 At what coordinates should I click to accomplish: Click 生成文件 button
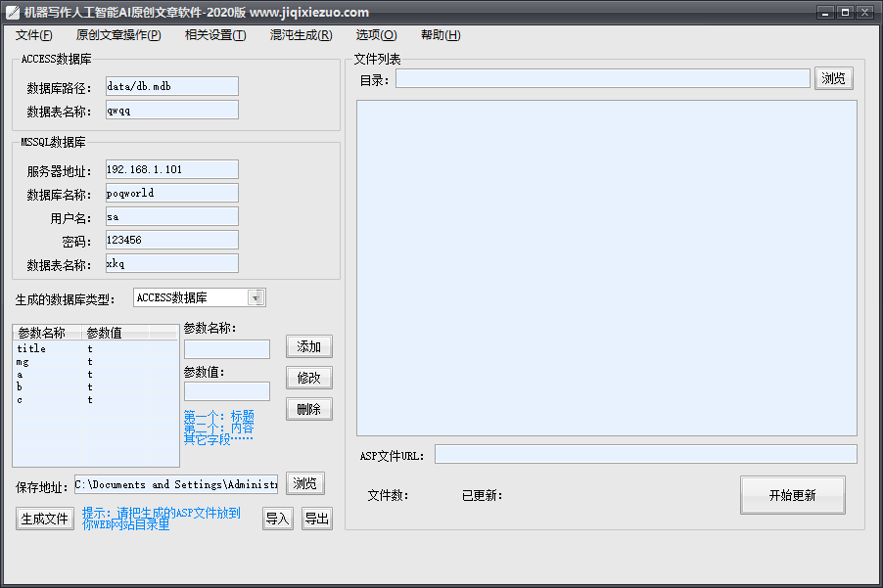45,519
